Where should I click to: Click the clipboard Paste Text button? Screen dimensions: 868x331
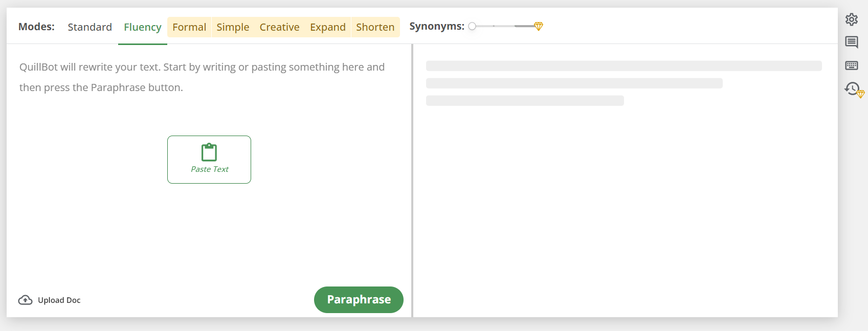point(209,160)
